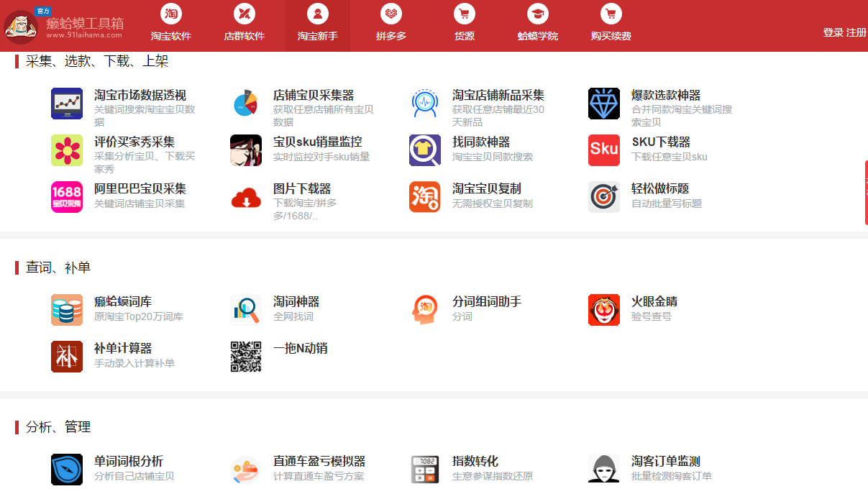Open the 指数转化 calculator icon
Viewport: 868px width, 494px height.
coord(425,470)
